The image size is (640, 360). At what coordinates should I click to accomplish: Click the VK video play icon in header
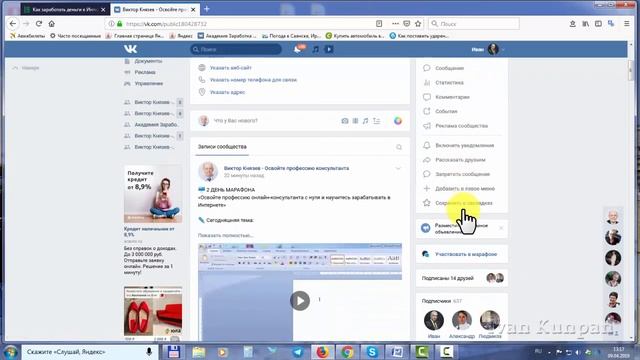click(329, 49)
